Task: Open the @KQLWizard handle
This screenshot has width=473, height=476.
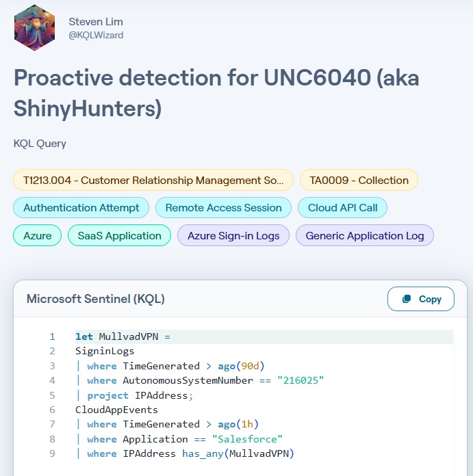Action: coord(96,35)
